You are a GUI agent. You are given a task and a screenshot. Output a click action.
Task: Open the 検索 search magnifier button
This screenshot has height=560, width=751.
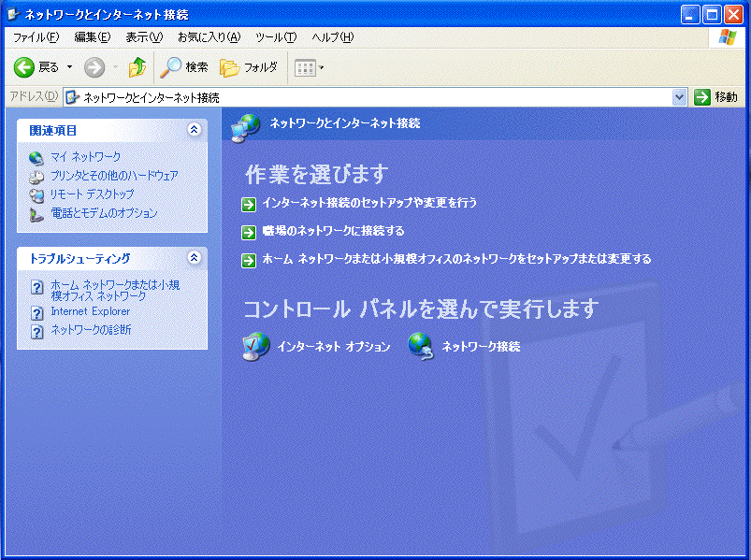[x=184, y=67]
